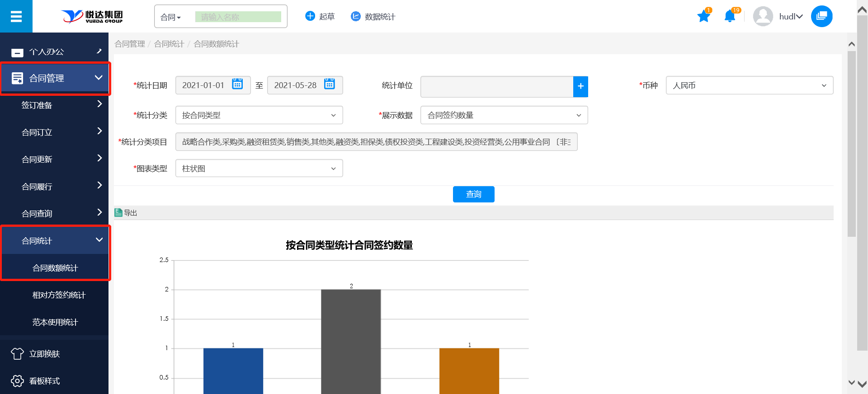
Task: Open the 展示数据 dropdown
Action: pyautogui.click(x=504, y=115)
